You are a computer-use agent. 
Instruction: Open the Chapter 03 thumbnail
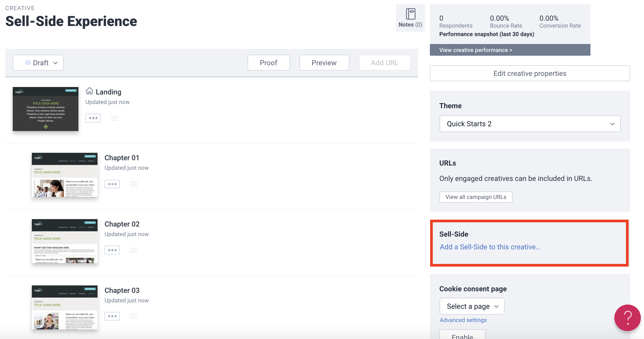65,307
